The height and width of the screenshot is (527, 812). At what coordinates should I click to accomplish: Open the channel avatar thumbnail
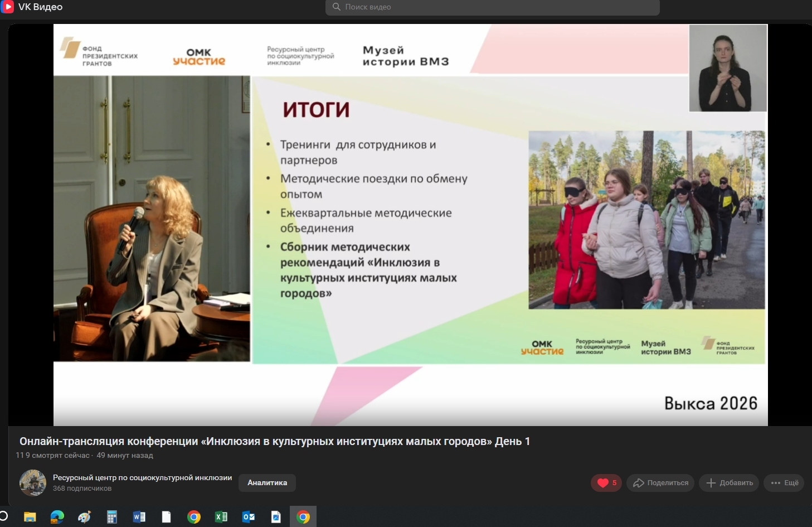tap(33, 483)
